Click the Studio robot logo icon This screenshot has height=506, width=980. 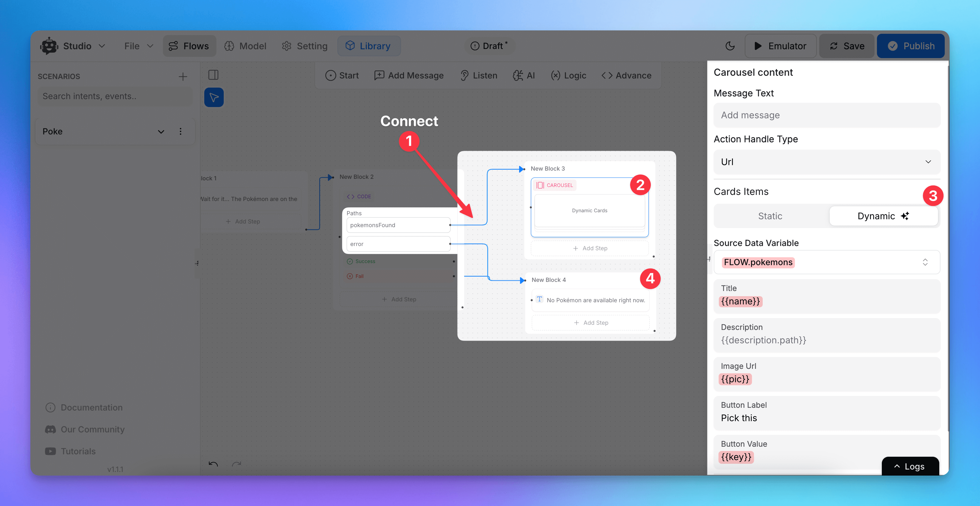coord(49,46)
